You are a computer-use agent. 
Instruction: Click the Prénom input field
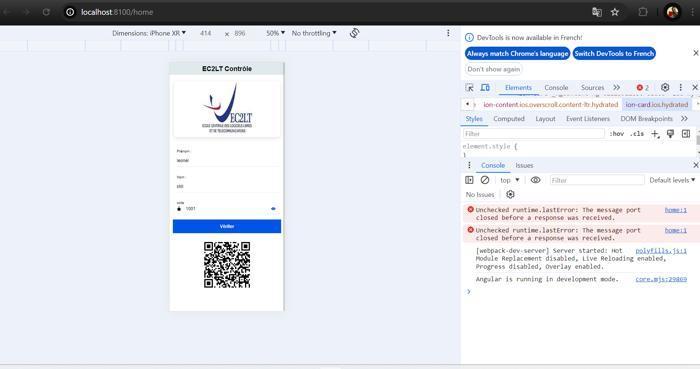click(227, 160)
